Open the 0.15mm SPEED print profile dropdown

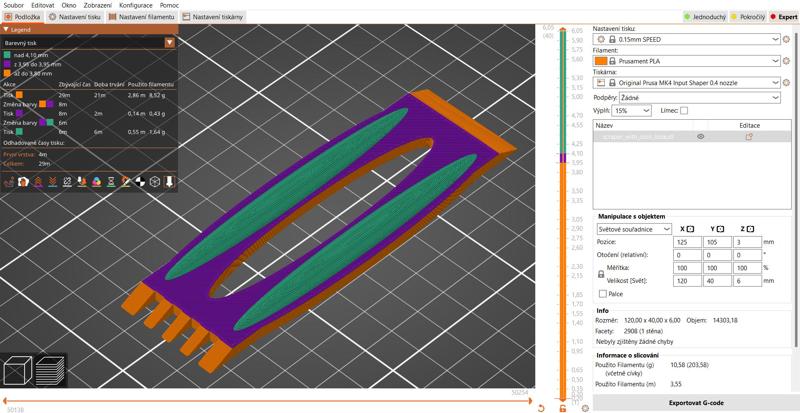coord(687,39)
